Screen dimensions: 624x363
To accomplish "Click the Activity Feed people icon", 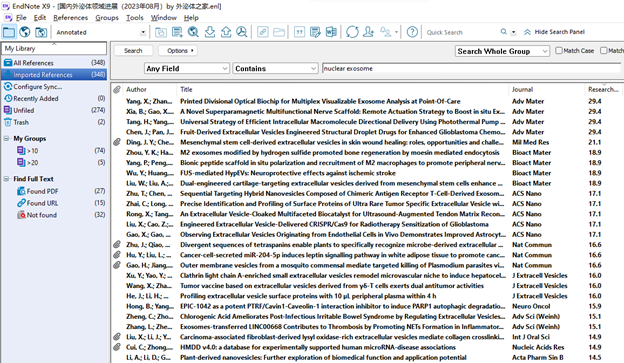I will (x=385, y=32).
